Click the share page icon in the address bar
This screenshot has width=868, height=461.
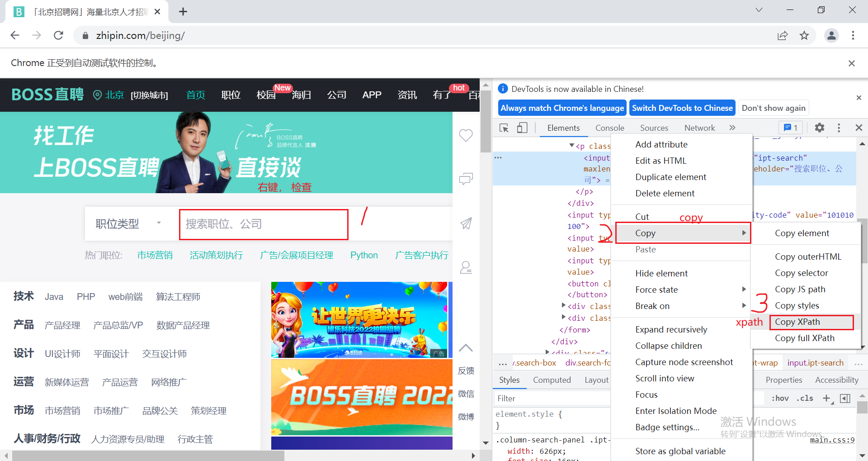point(783,35)
